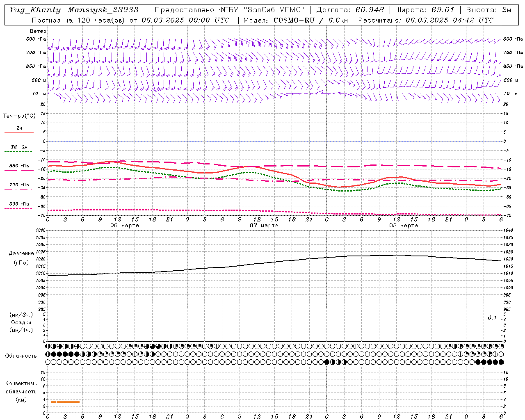The image size is (525, 420).
Task: Click the Осадки precipitation label
Action: (21, 322)
